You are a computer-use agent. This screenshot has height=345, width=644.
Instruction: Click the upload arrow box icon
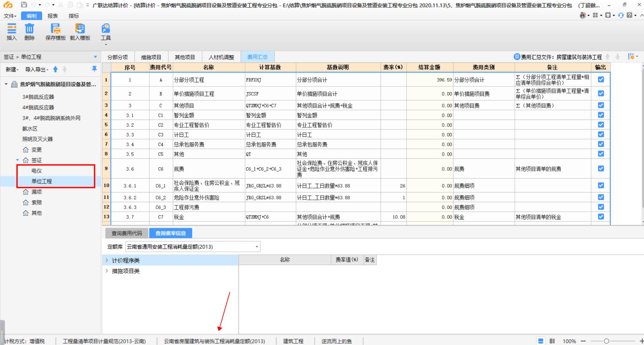(x=608, y=15)
